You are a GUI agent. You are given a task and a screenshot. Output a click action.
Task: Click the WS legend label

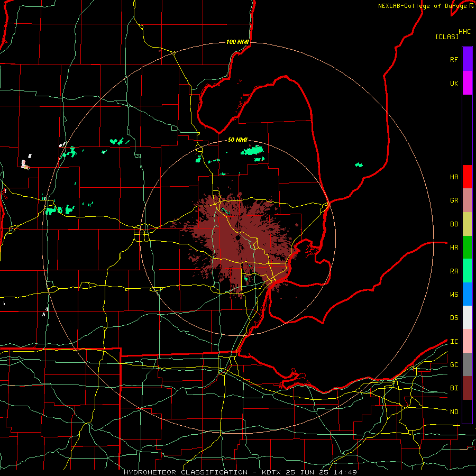click(x=454, y=295)
